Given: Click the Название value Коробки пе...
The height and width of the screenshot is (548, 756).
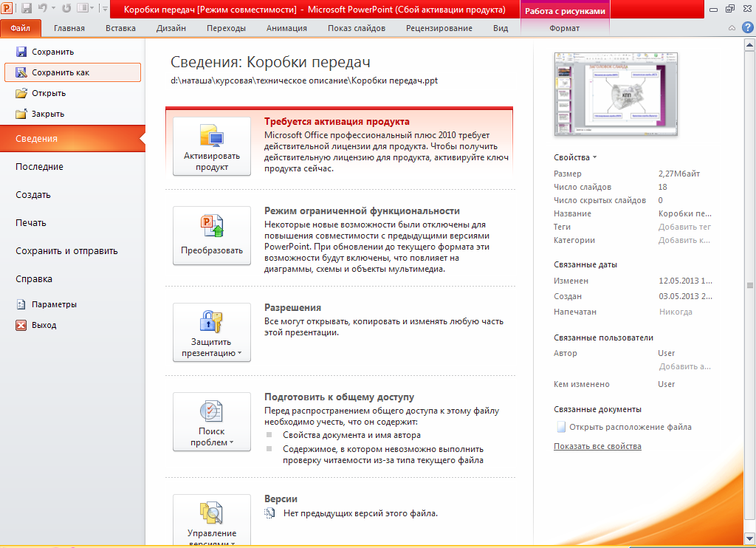Looking at the screenshot, I should click(x=685, y=213).
